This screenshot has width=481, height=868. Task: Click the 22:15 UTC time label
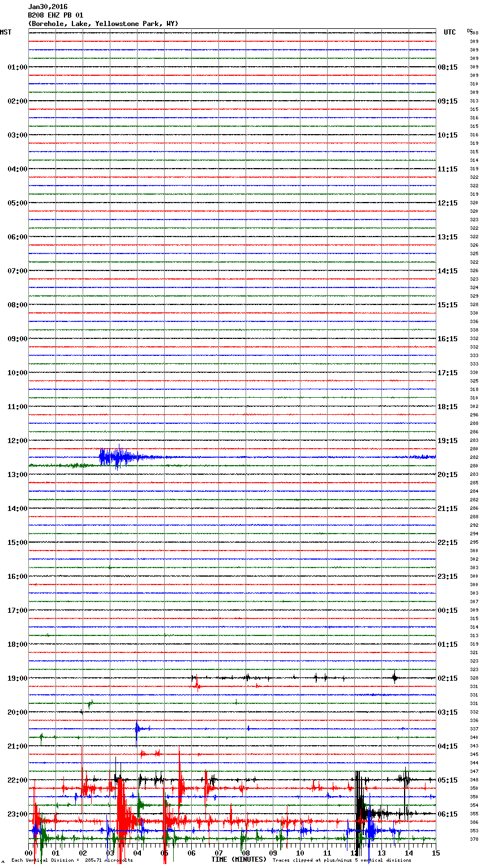[x=448, y=543]
